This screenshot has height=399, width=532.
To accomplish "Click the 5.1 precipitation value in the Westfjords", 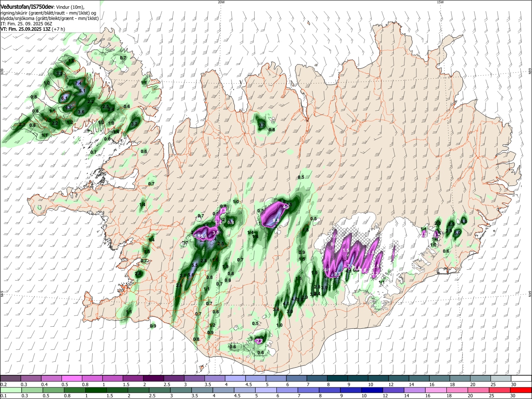I will [82, 91].
